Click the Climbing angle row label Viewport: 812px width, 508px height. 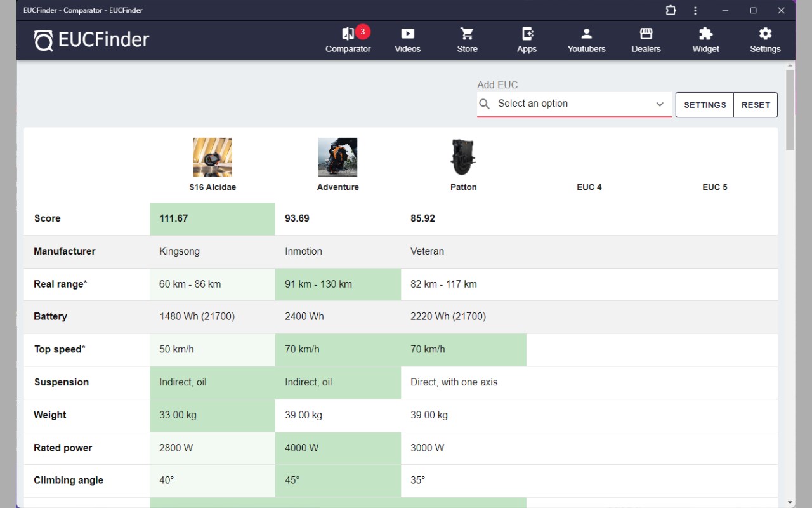[69, 481]
